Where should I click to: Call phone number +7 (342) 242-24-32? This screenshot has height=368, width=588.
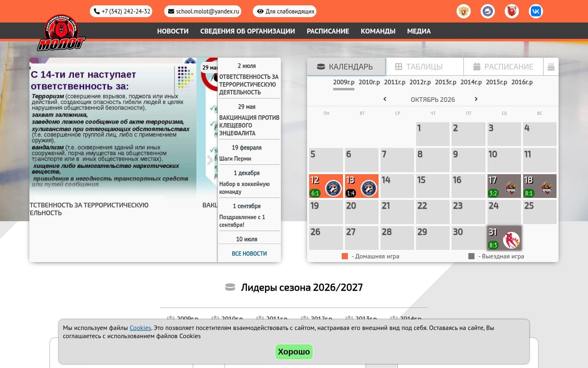[121, 11]
